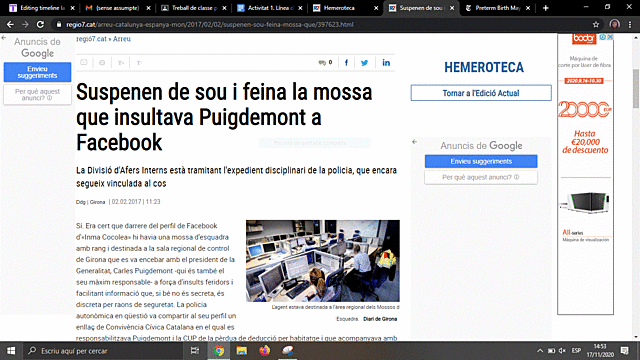Viewport: 640px width, 360px height.
Task: Click the address bar URL
Action: click(210, 24)
